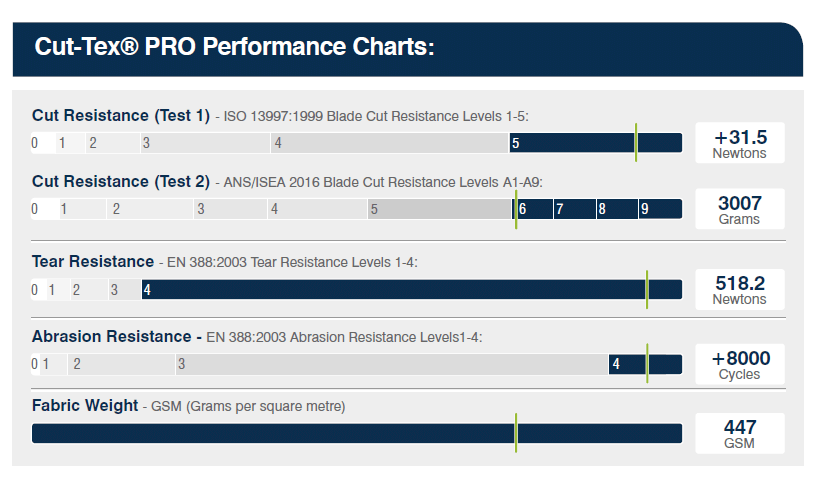Click the 518.2 Newtons value box

[740, 289]
